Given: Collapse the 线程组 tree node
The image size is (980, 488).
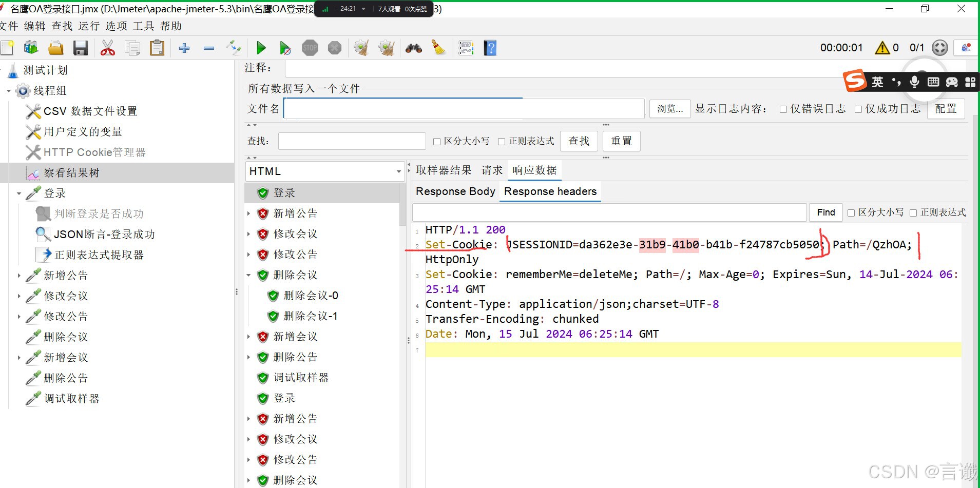Looking at the screenshot, I should click(9, 91).
